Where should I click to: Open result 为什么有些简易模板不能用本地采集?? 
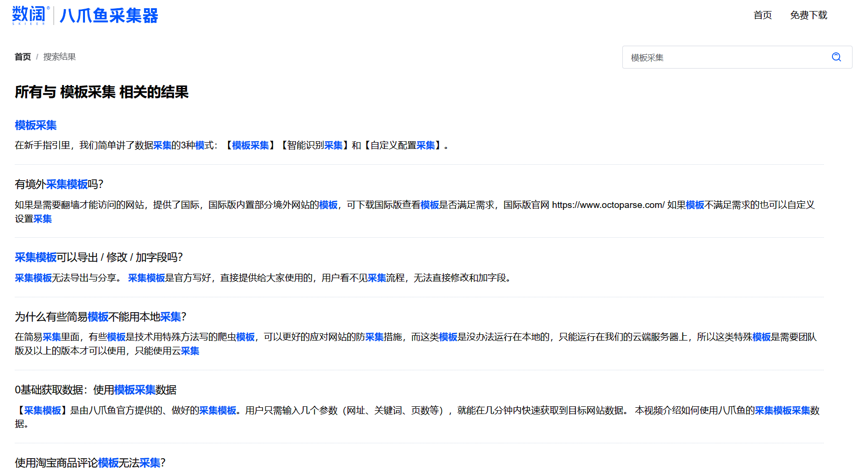[100, 317]
